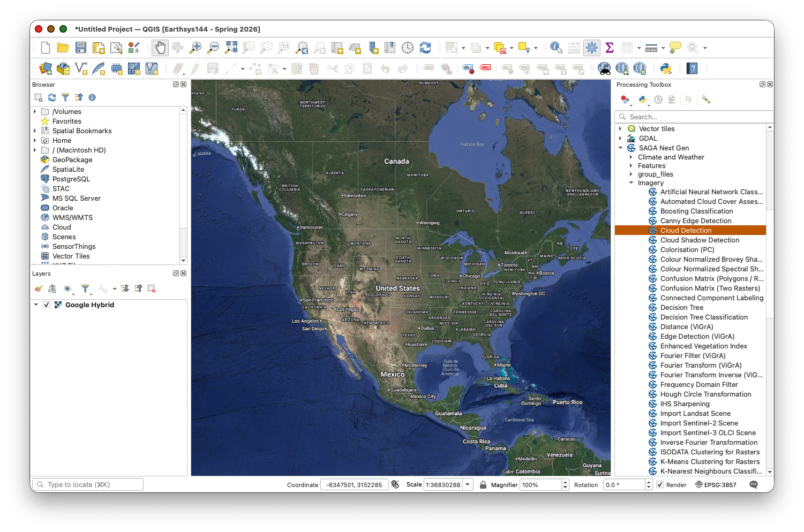Select Cloud Shadow Detection algorithm
Screen dimensions: 804x532
click(x=700, y=240)
